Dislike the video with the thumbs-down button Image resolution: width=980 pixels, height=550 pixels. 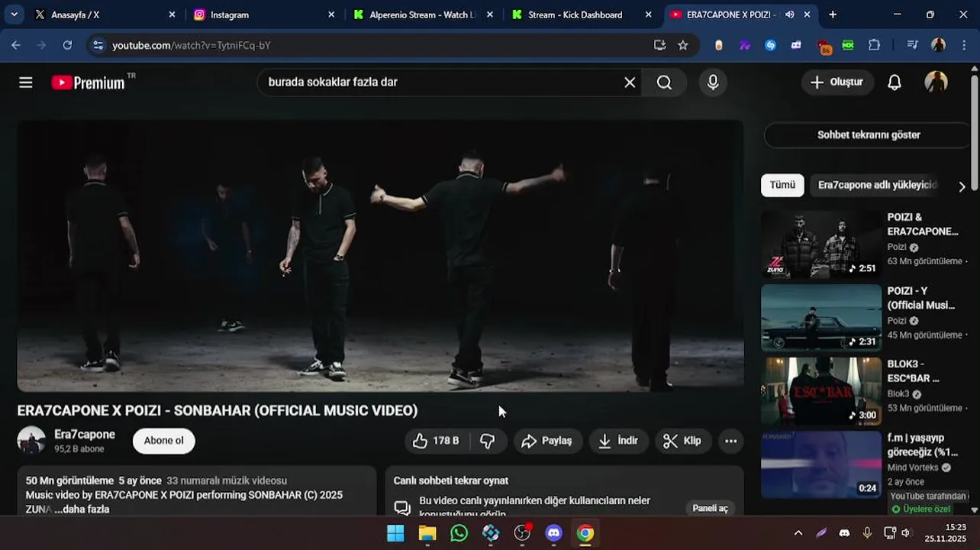[488, 441]
